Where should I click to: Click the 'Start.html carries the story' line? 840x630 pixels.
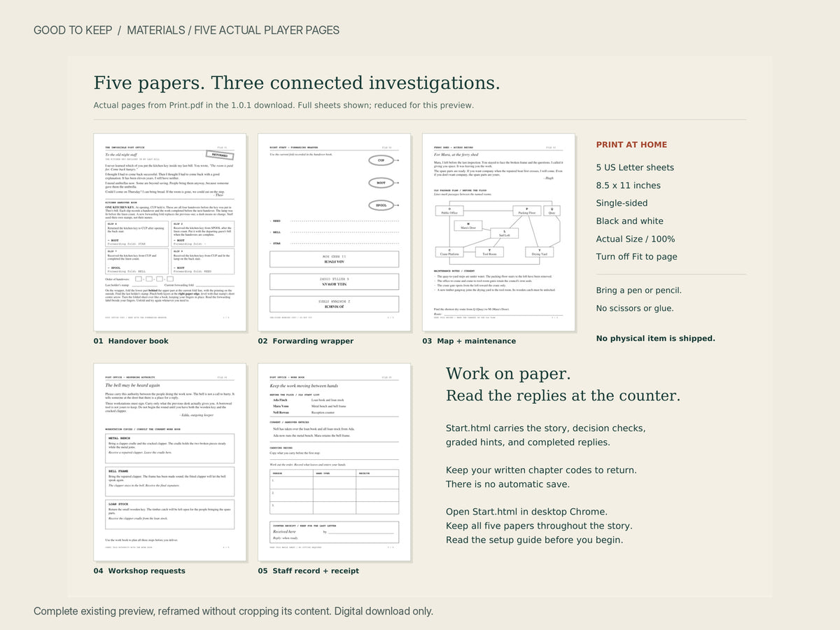click(x=546, y=428)
